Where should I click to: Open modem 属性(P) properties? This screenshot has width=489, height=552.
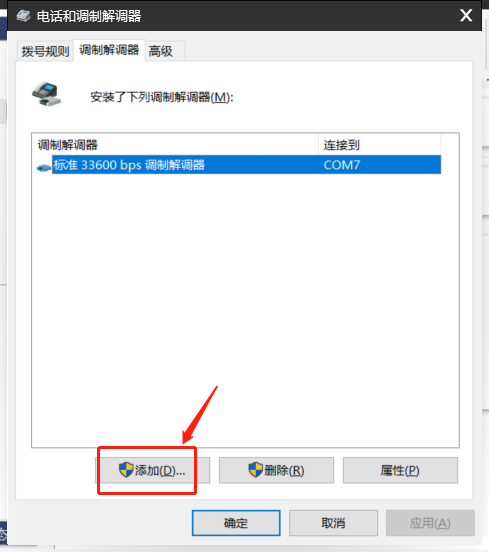(x=400, y=470)
